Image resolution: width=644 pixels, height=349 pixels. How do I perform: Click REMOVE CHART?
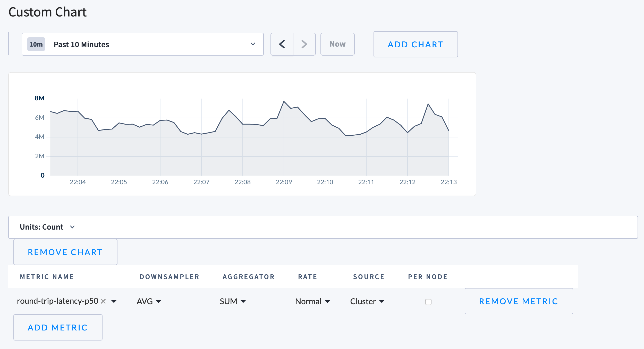pos(65,252)
